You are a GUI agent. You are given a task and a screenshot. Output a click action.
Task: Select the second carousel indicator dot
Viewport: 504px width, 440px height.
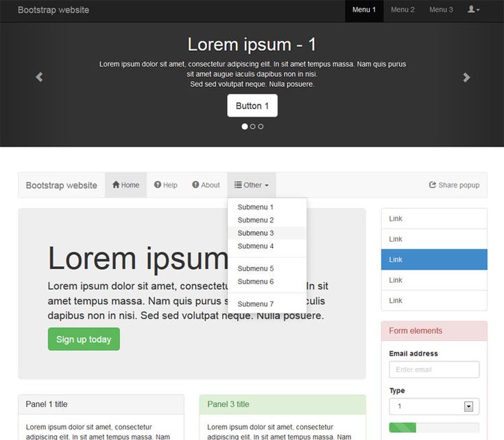[253, 126]
